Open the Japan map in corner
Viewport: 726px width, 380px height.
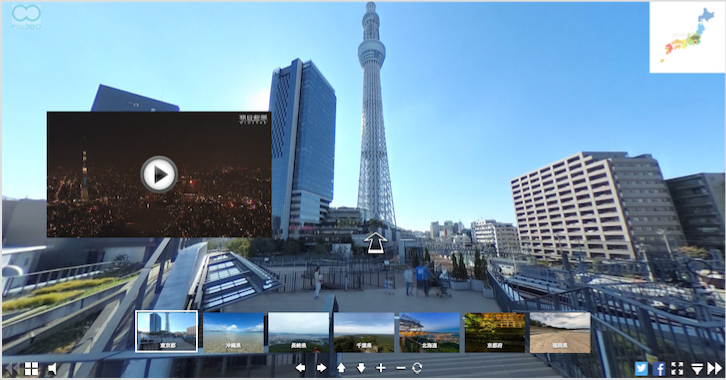click(687, 37)
